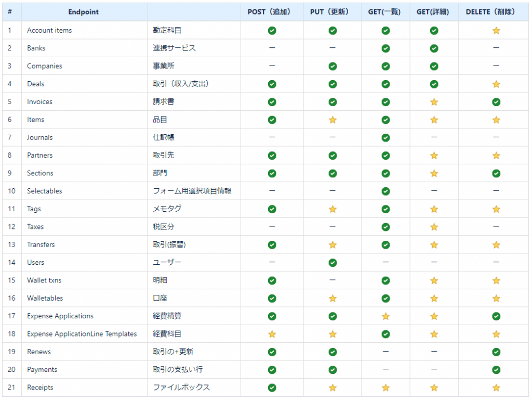The height and width of the screenshot is (400, 532).
Task: Click the DELETE checkmark for Payments
Action: pos(496,369)
